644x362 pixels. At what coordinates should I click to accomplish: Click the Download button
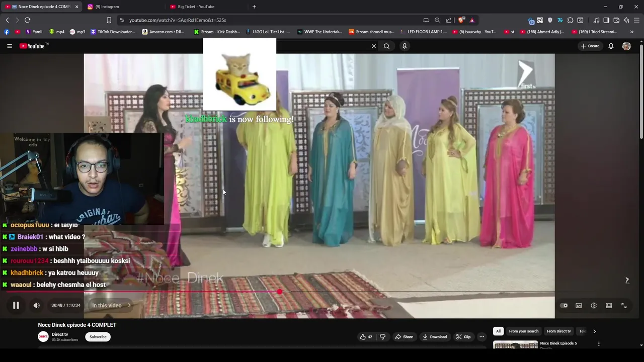435,337
